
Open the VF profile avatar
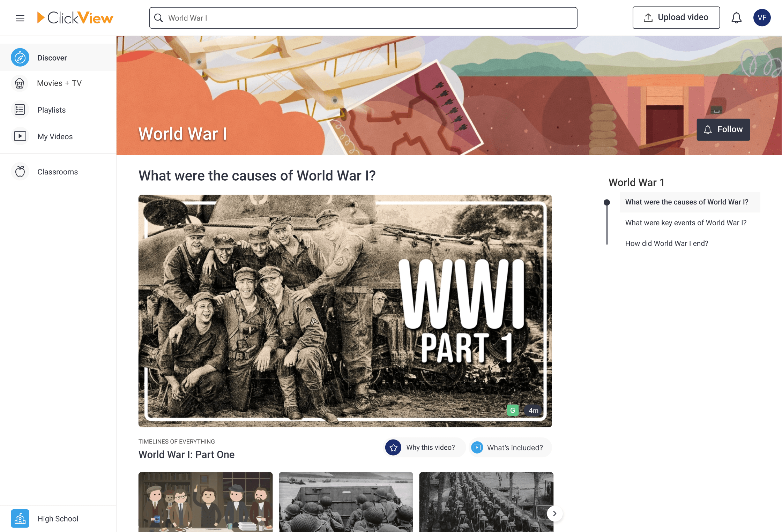click(762, 17)
